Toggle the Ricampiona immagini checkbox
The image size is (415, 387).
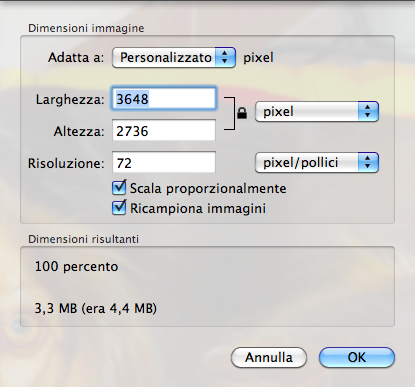click(x=119, y=208)
